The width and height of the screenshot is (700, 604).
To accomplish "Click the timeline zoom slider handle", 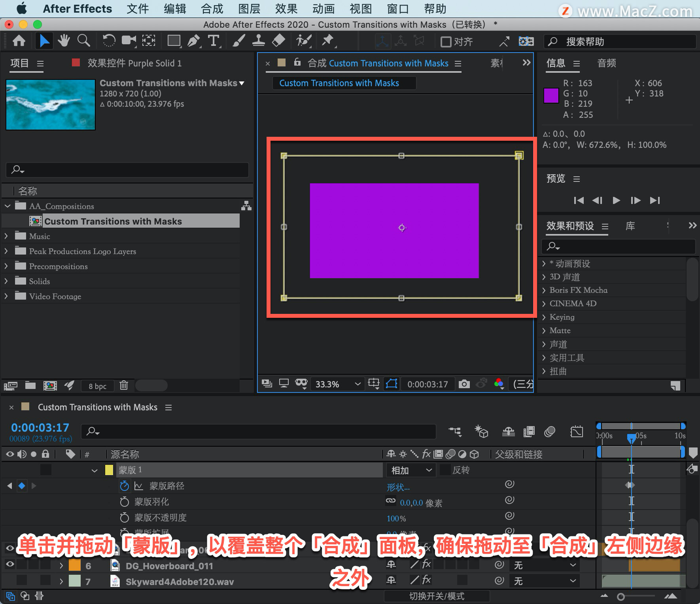I will click(x=621, y=596).
